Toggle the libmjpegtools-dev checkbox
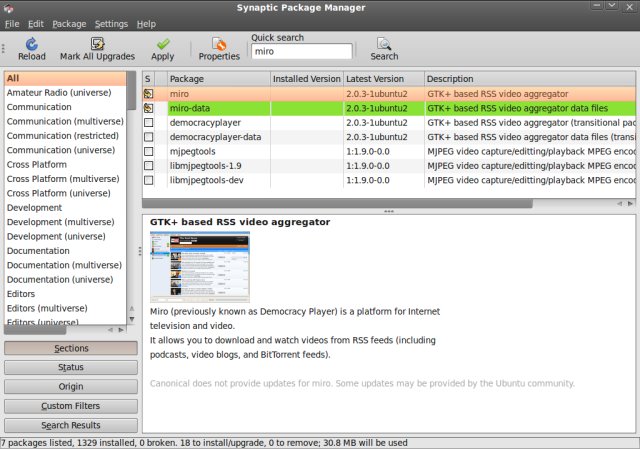Viewport: 640px width, 449px height. (x=149, y=181)
